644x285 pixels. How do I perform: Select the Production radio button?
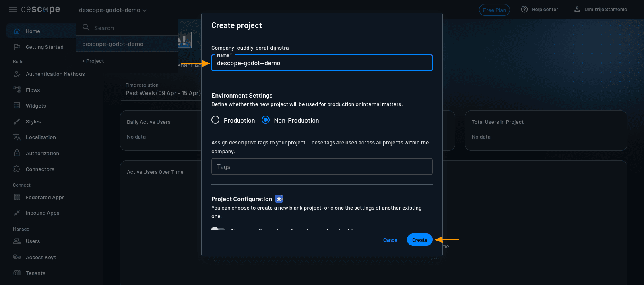point(215,120)
